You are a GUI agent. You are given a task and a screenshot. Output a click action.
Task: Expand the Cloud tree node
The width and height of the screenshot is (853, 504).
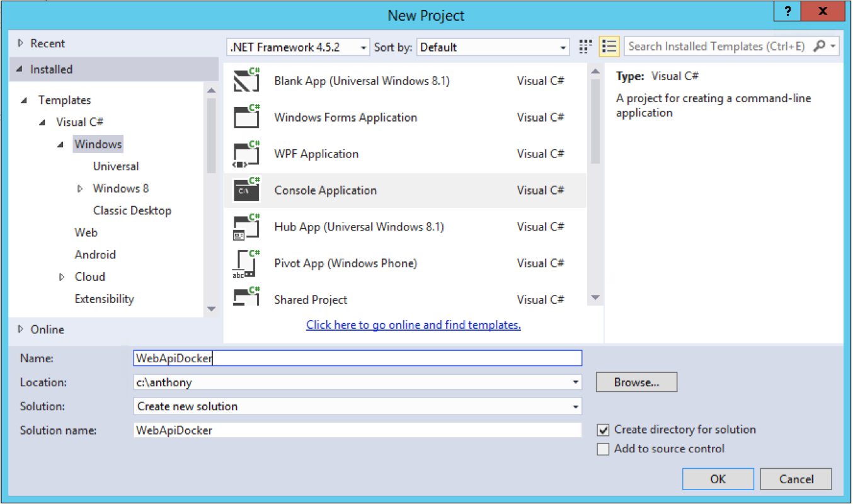[x=62, y=277]
